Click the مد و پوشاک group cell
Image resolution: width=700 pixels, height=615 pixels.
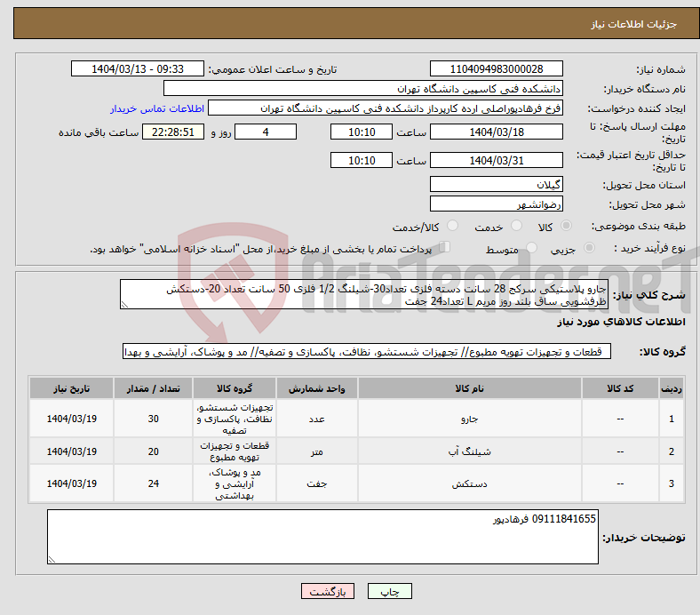coord(235,483)
